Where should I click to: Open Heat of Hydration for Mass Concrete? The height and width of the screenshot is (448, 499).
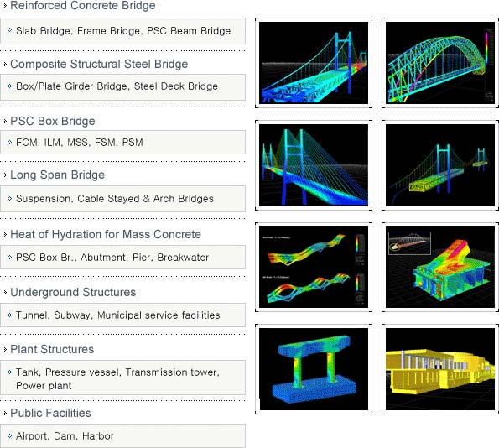coord(106,234)
